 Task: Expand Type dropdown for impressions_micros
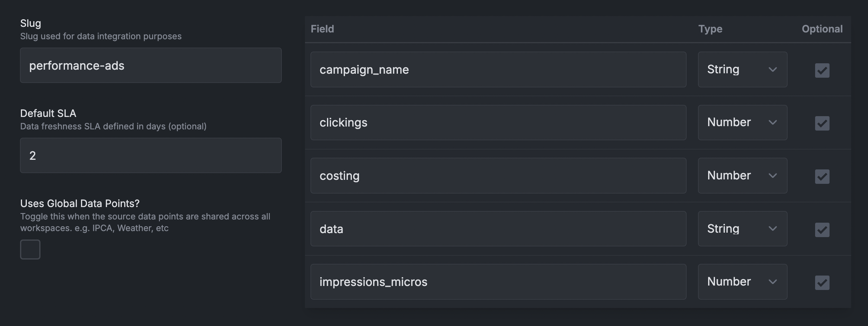click(x=742, y=282)
